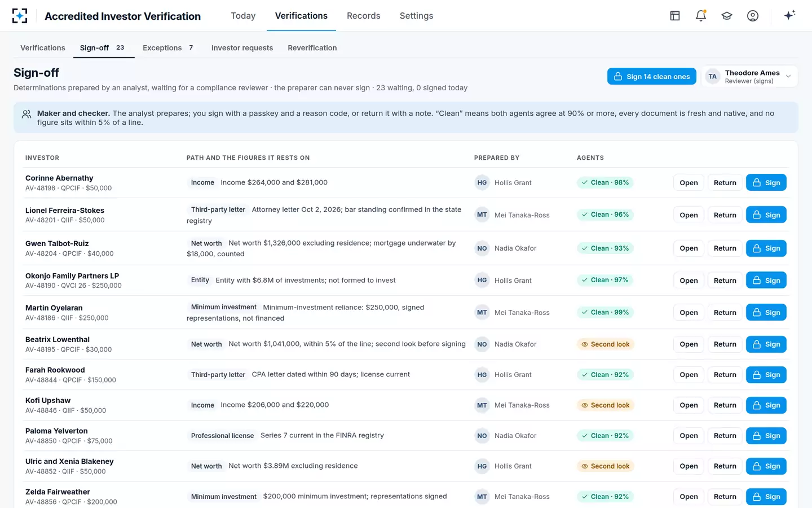Select the Investor requests tab
Screen dimensions: 812x508
pos(242,48)
